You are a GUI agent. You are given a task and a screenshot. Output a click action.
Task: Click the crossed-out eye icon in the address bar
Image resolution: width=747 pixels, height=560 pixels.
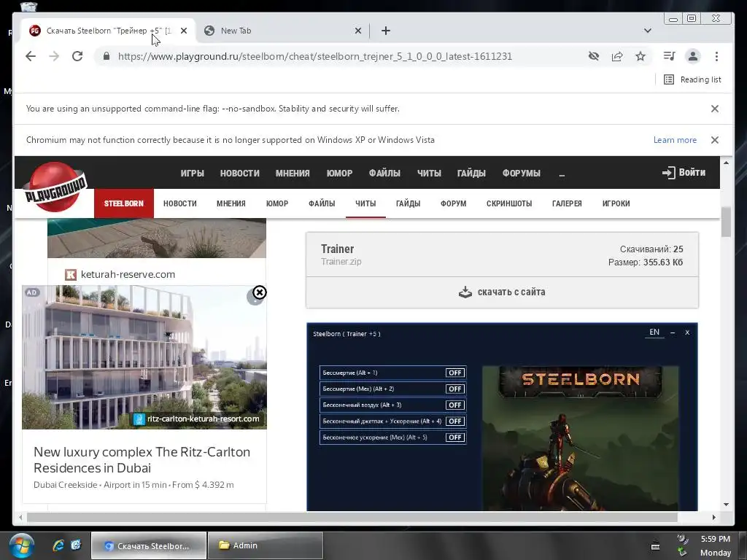pyautogui.click(x=594, y=56)
